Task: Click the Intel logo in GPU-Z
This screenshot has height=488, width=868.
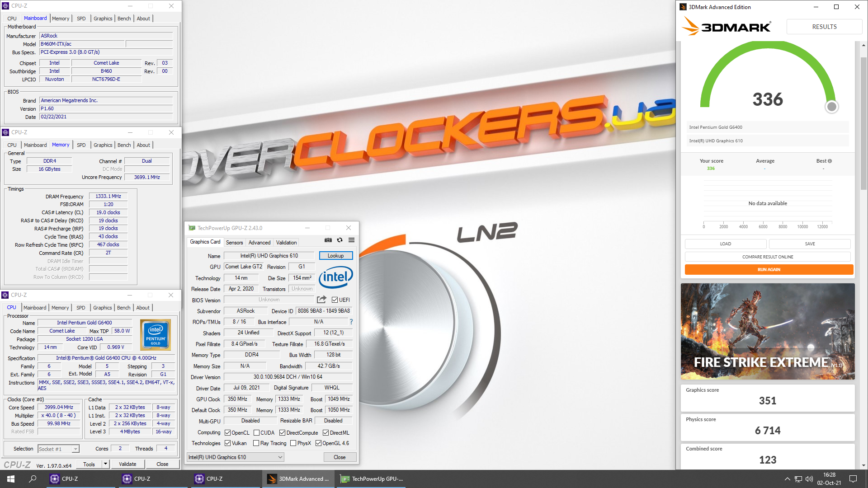Action: [x=335, y=277]
